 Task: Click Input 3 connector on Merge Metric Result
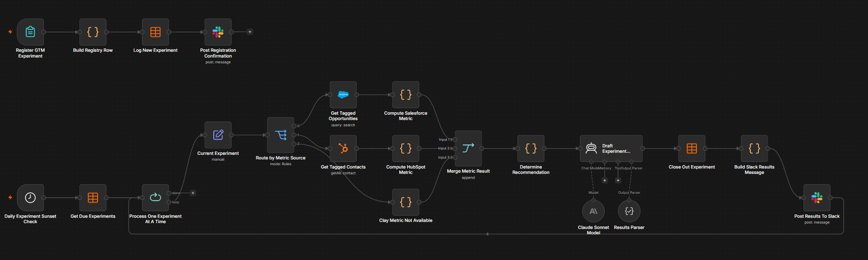click(x=455, y=157)
